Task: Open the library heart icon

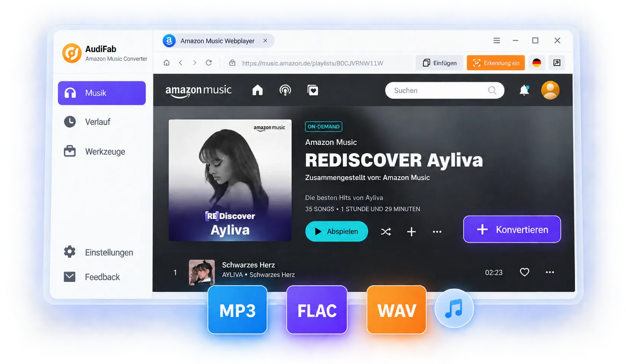Action: (x=313, y=90)
